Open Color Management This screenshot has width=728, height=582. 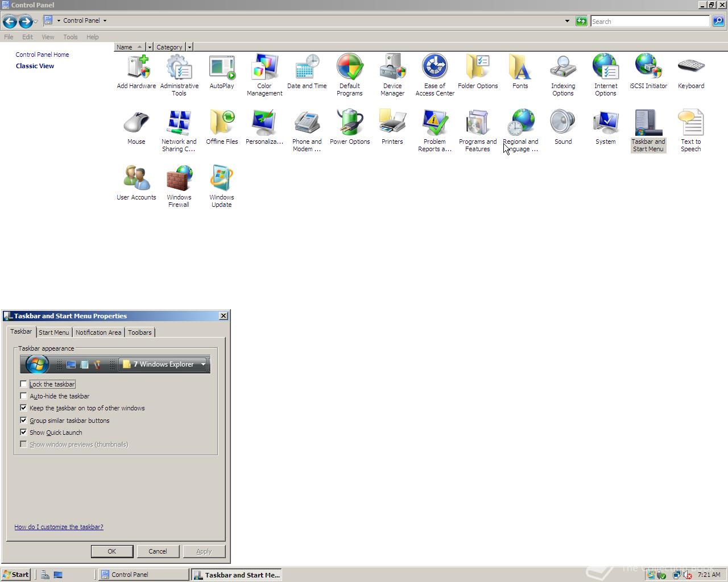[x=264, y=76]
